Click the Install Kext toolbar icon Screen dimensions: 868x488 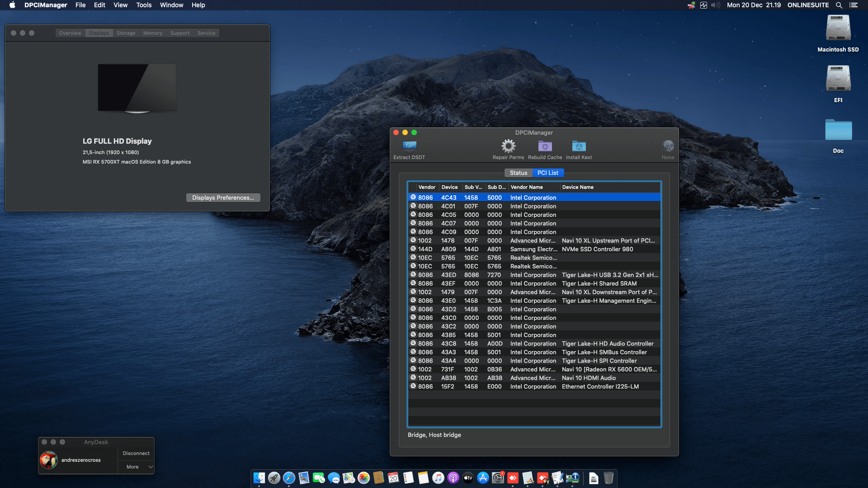[579, 146]
